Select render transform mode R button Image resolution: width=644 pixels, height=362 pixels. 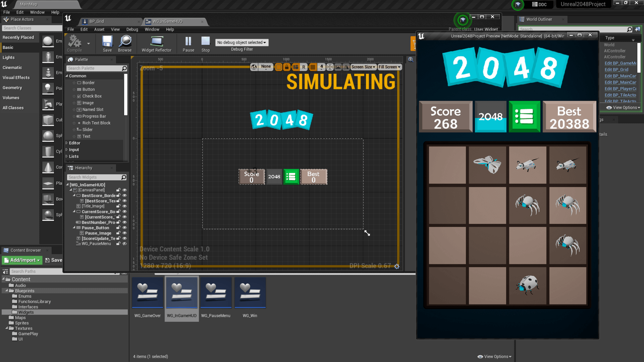(304, 67)
